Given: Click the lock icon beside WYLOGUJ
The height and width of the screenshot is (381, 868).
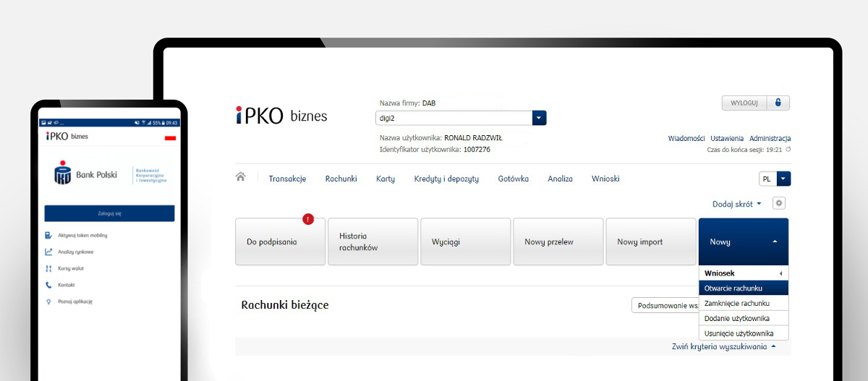Looking at the screenshot, I should point(778,103).
